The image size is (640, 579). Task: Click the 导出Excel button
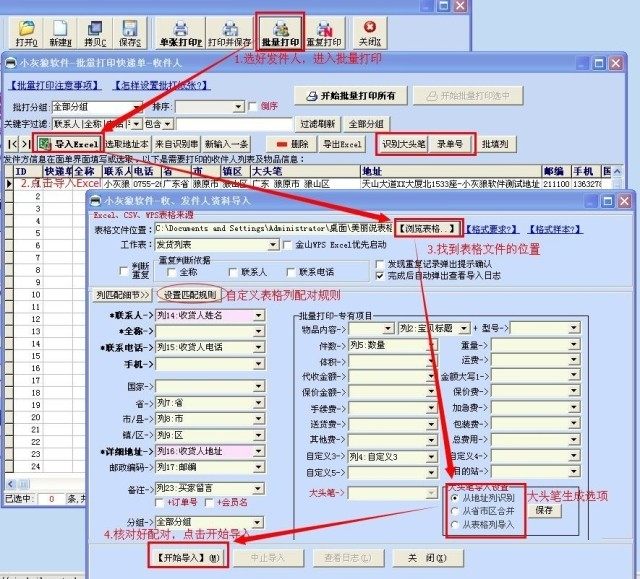click(x=342, y=144)
